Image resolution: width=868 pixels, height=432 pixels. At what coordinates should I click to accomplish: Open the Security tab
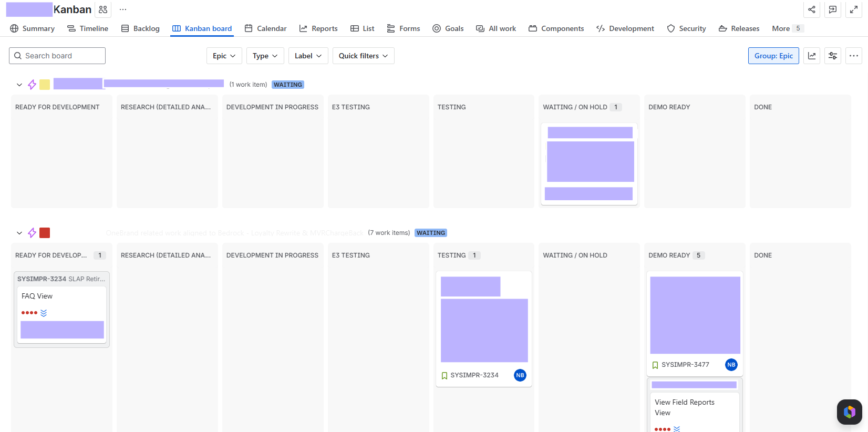pos(686,28)
